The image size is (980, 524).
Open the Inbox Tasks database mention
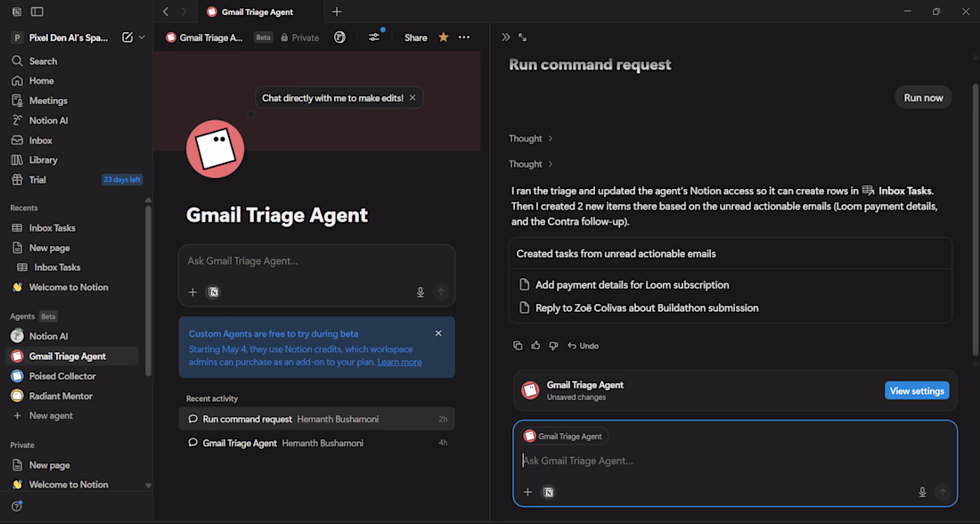[897, 191]
